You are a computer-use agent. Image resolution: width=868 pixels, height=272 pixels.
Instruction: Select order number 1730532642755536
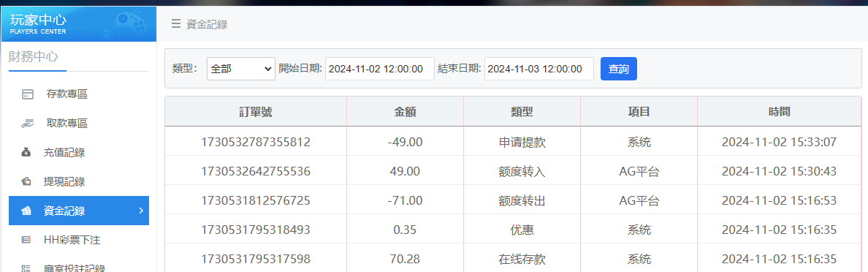point(255,171)
